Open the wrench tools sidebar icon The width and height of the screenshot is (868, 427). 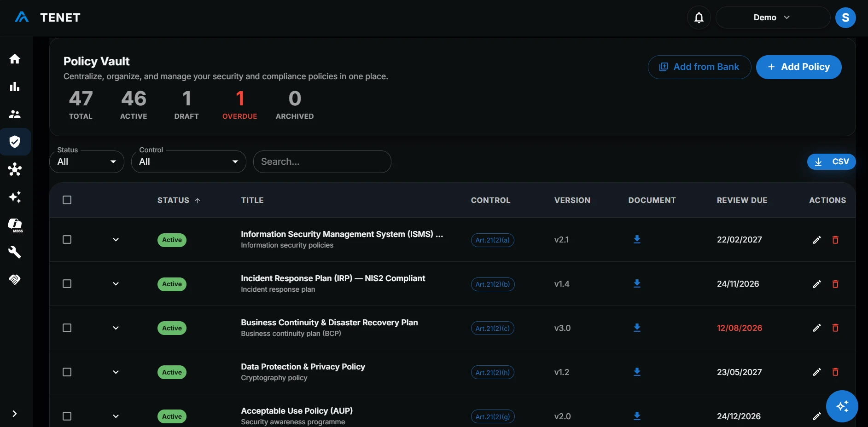[x=15, y=252]
